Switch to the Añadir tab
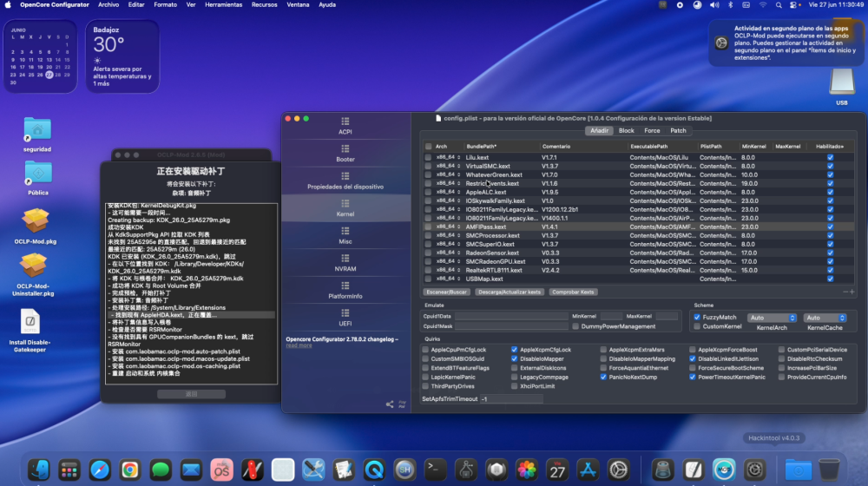 599,131
